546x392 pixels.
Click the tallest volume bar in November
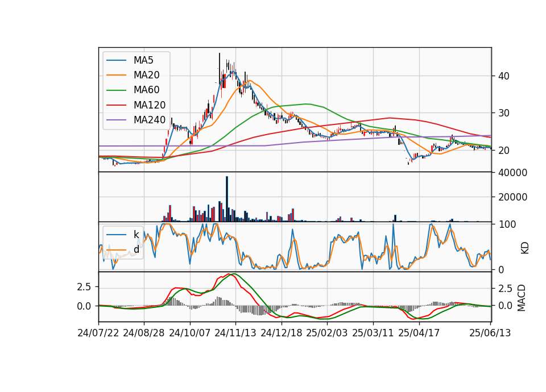pyautogui.click(x=227, y=199)
